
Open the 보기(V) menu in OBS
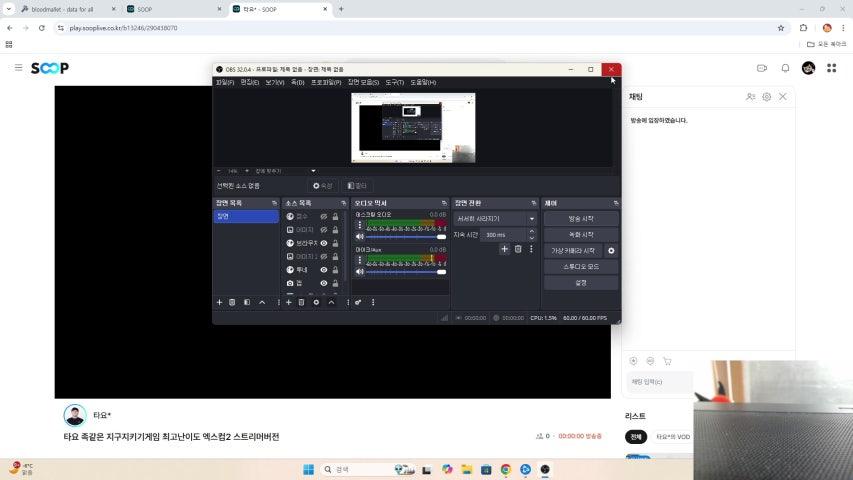pos(275,82)
